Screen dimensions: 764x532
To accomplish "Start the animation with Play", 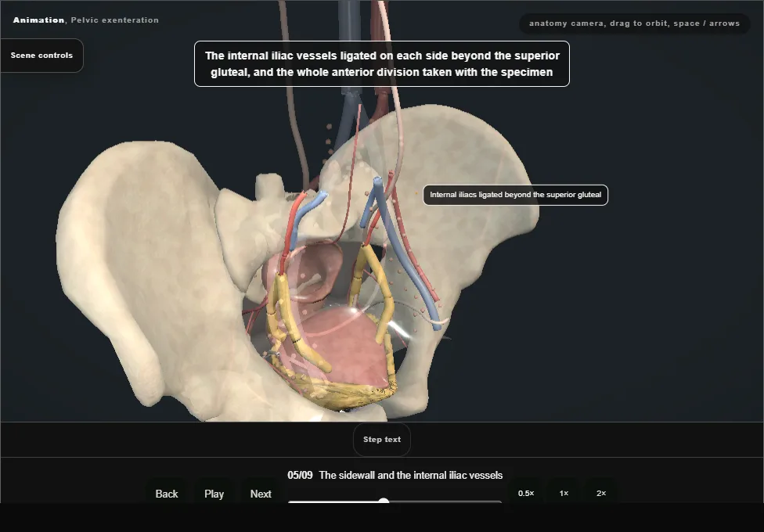I will [214, 494].
